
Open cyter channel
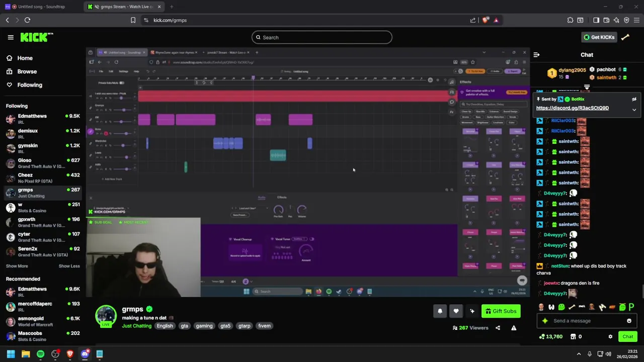coord(43,236)
